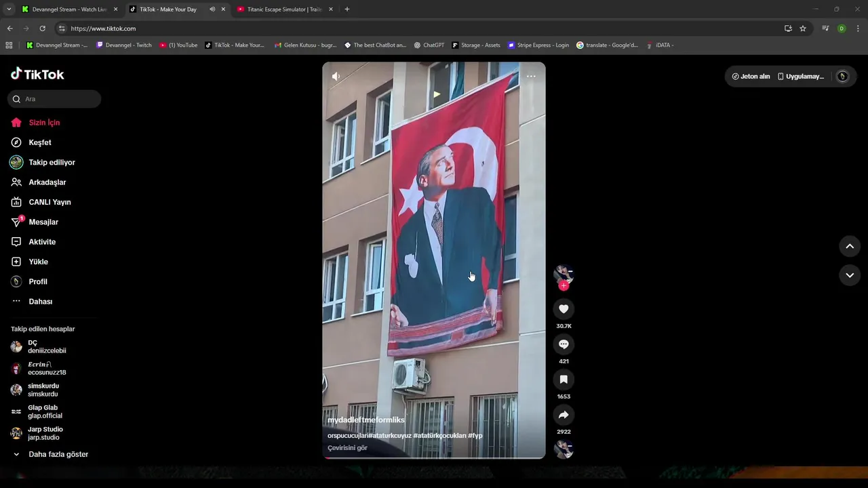868x488 pixels.
Task: Open the video three-dot options menu
Action: coord(531,76)
